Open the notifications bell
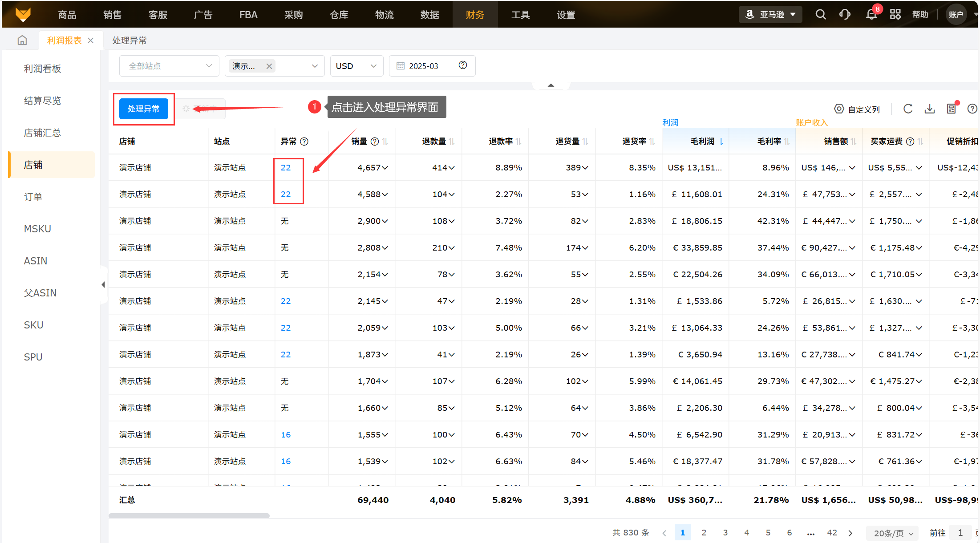The width and height of the screenshot is (980, 543). (x=871, y=15)
